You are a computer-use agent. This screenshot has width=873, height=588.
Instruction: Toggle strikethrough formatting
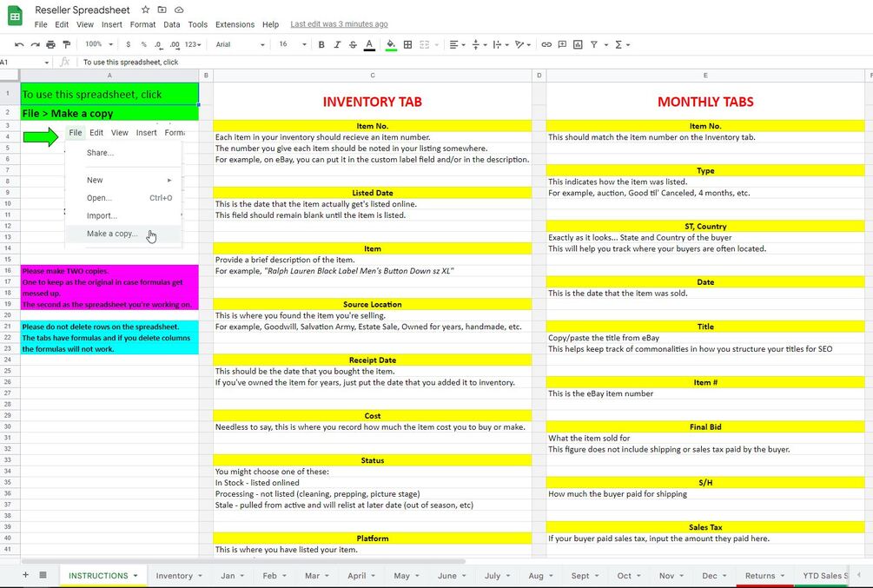[353, 44]
